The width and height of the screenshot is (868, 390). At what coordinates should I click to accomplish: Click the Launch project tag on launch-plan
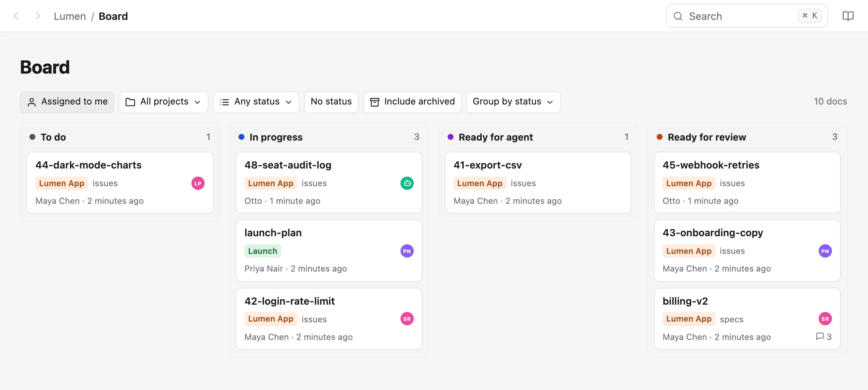pos(263,251)
